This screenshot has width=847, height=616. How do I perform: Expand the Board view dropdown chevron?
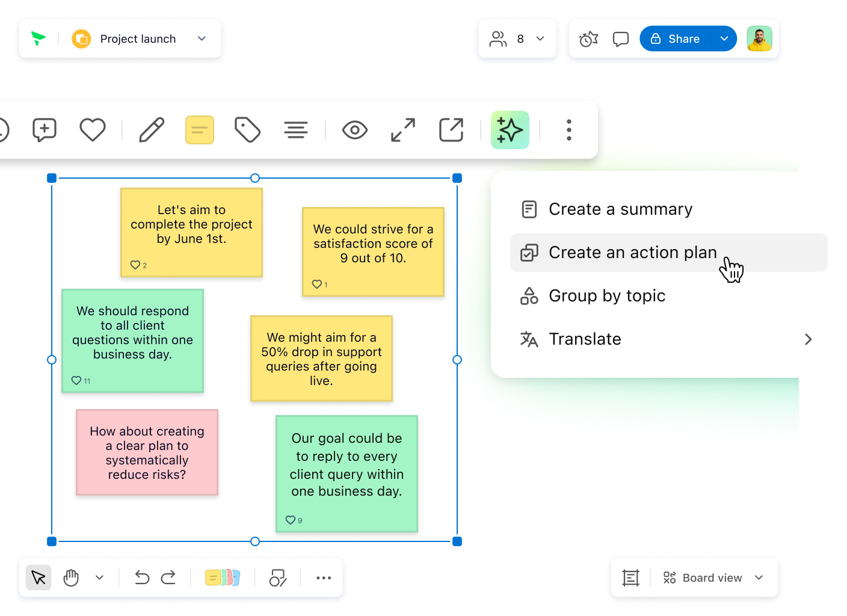759,577
